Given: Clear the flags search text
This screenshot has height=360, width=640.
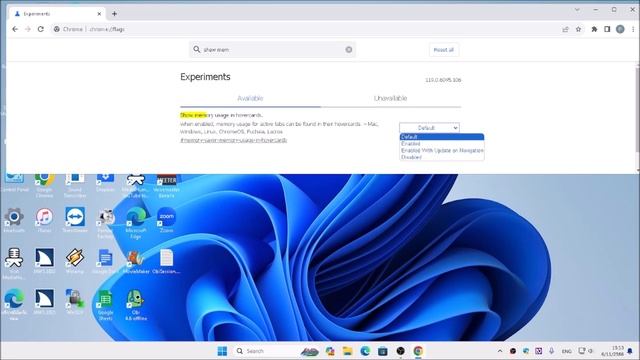Looking at the screenshot, I should pyautogui.click(x=349, y=49).
